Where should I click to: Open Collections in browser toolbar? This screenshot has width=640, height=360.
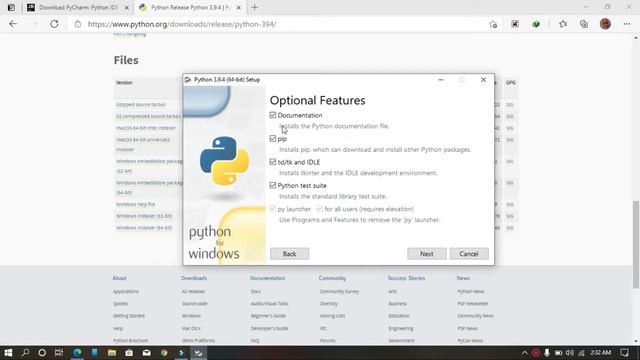[584, 24]
